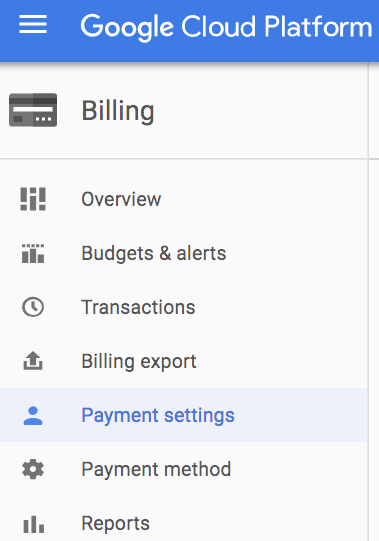The height and width of the screenshot is (541, 379).
Task: Click the Reports bar chart icon
Action: [33, 524]
